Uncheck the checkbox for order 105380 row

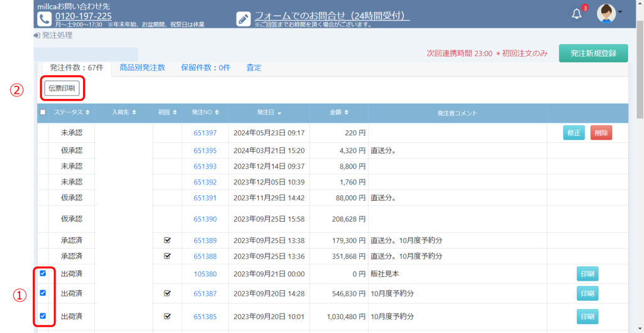(x=43, y=273)
